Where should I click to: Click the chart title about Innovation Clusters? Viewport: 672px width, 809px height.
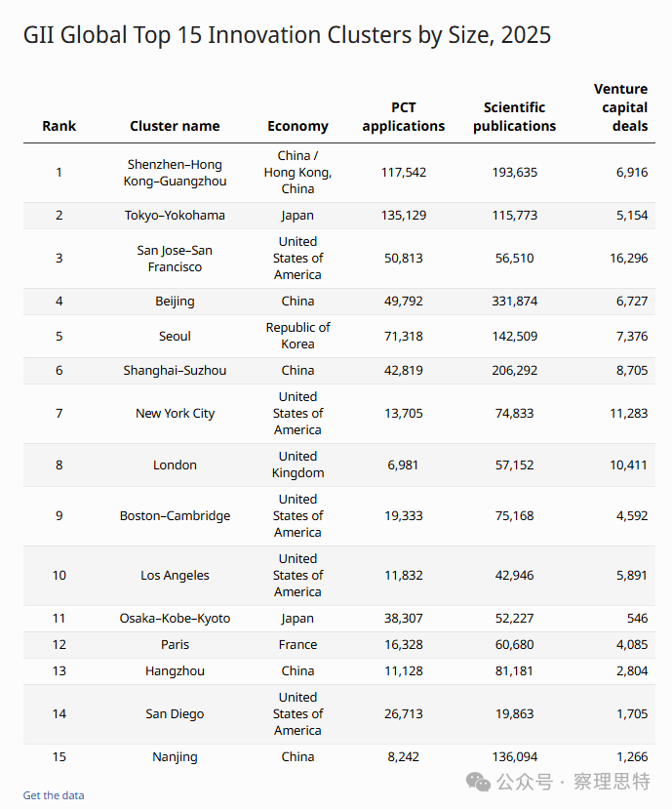pyautogui.click(x=287, y=35)
